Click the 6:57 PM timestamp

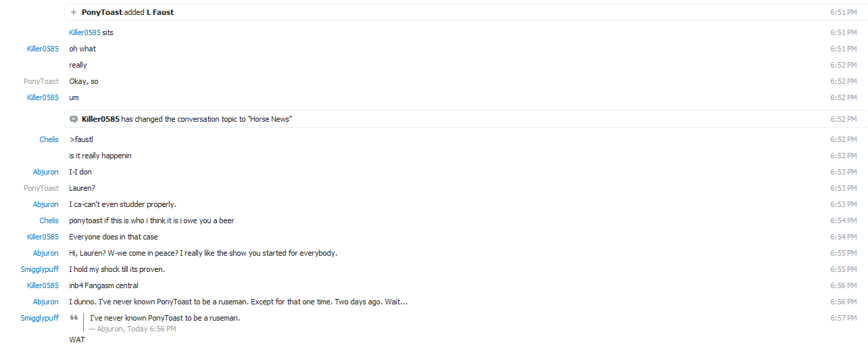coord(843,318)
